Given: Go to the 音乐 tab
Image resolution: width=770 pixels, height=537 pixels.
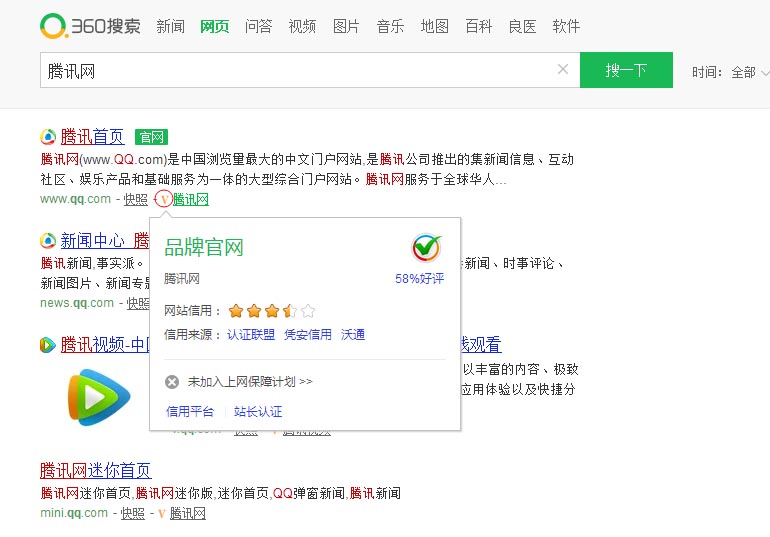Looking at the screenshot, I should (390, 26).
